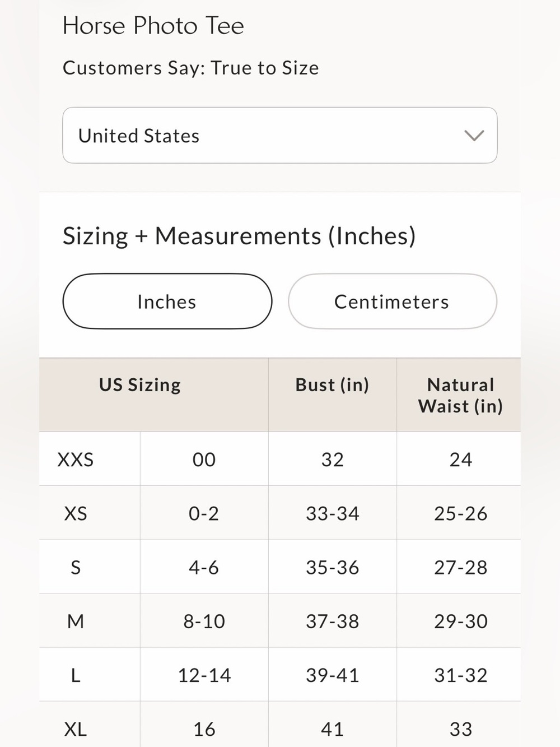
Task: Select the XS size row label
Action: pos(76,513)
